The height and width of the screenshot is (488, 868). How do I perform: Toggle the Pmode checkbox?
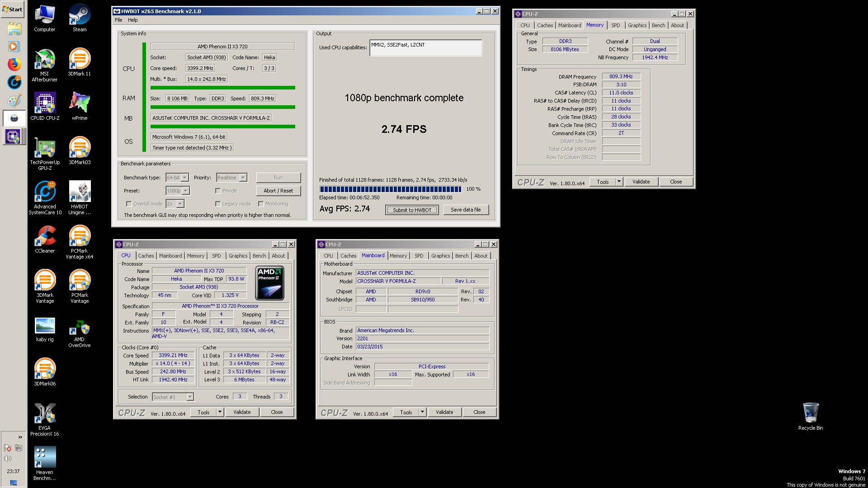[218, 191]
